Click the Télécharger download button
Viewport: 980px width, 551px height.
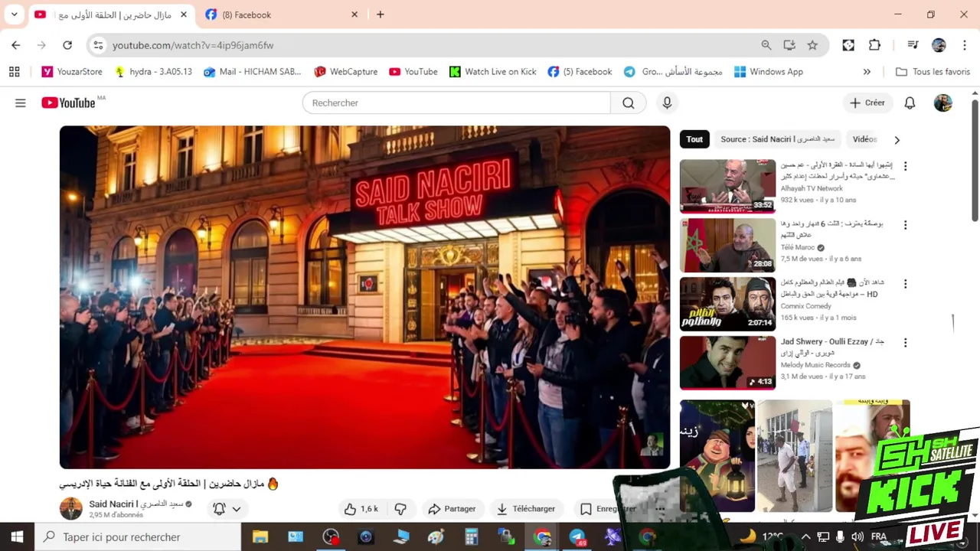coord(526,509)
